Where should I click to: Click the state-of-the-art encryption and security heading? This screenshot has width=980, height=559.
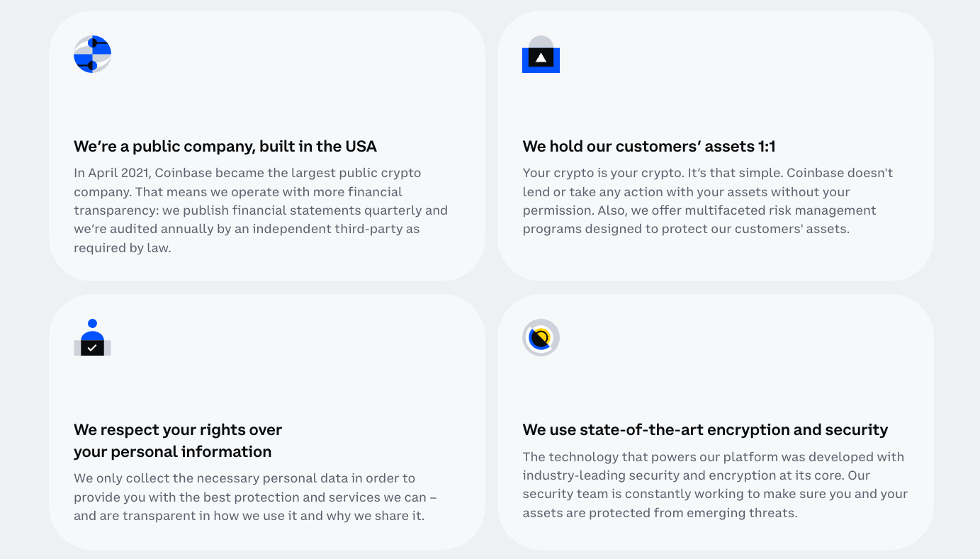click(704, 430)
